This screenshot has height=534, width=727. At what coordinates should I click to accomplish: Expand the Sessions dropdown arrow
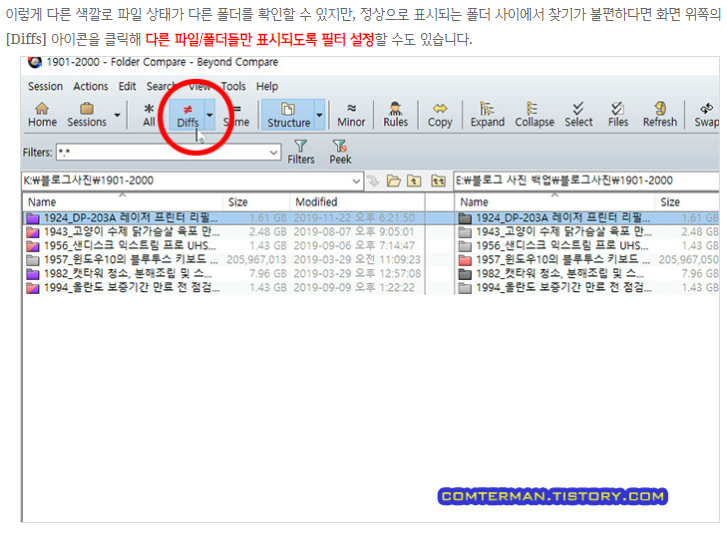click(x=117, y=114)
